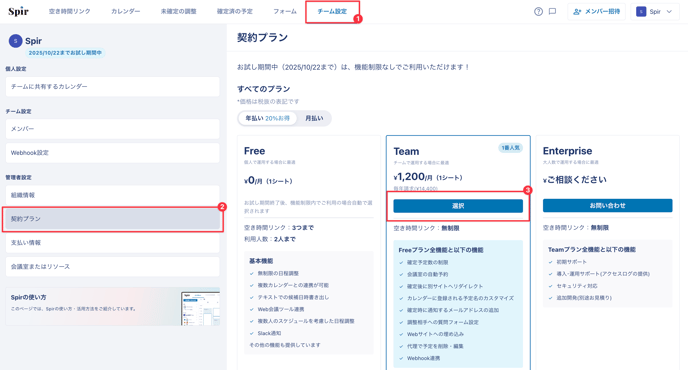Select the 年払い billing toggle option
Image resolution: width=688 pixels, height=370 pixels.
coord(267,119)
